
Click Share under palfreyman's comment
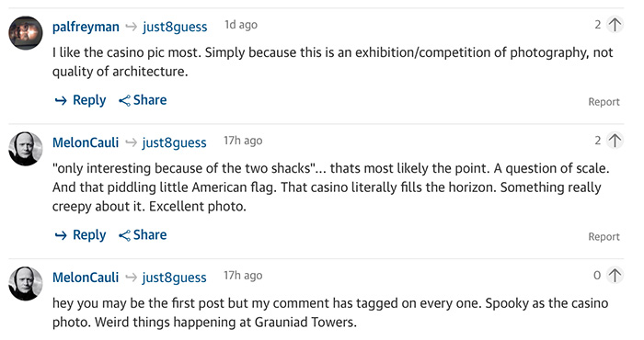coord(143,100)
